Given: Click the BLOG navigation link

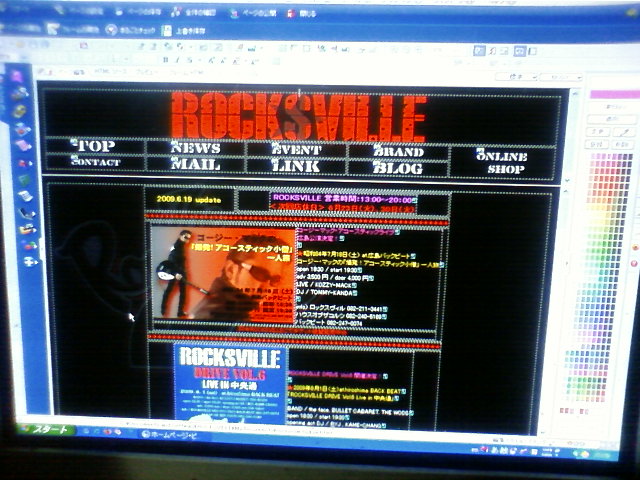Looking at the screenshot, I should point(398,168).
